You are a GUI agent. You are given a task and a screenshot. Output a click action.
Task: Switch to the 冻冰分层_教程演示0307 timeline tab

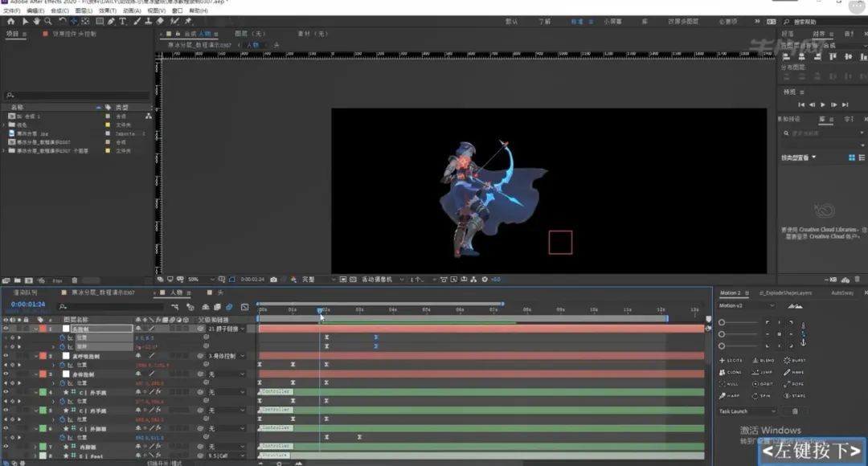pyautogui.click(x=103, y=293)
